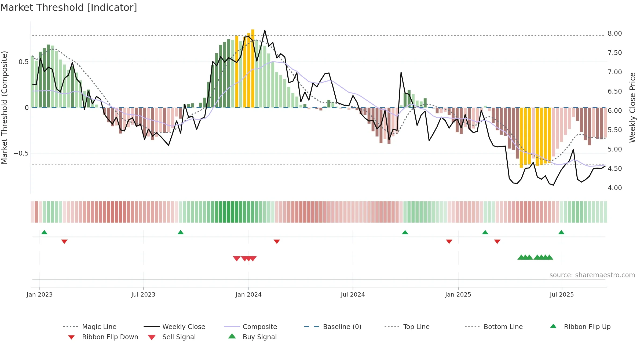Toggle the Weekly Close legend entry
Image resolution: width=644 pixels, height=362 pixels.
coord(174,327)
